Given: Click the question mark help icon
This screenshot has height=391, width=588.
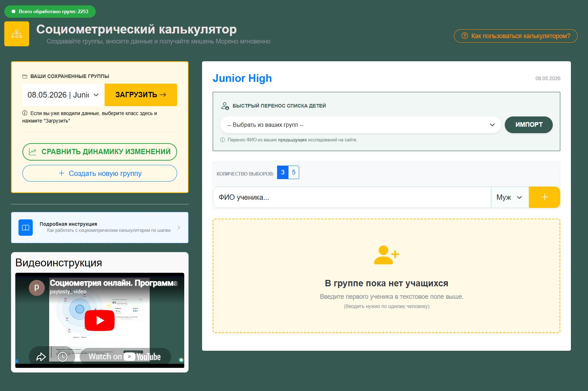Looking at the screenshot, I should point(465,36).
